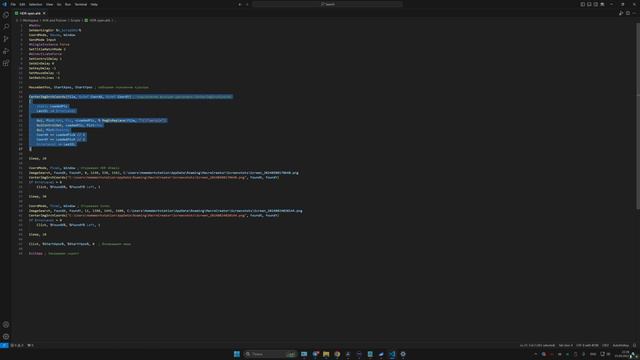
Task: Open the Windows Start button
Action: pyautogui.click(x=237, y=354)
